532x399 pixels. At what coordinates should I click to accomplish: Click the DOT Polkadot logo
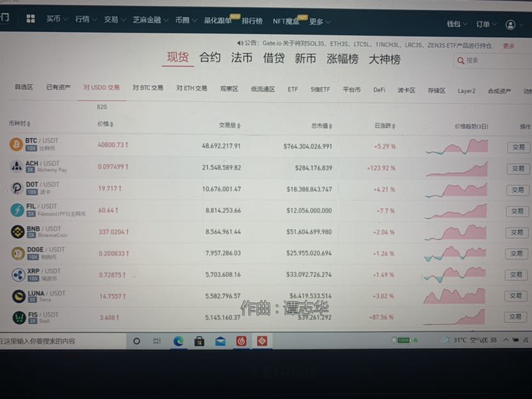pyautogui.click(x=17, y=188)
